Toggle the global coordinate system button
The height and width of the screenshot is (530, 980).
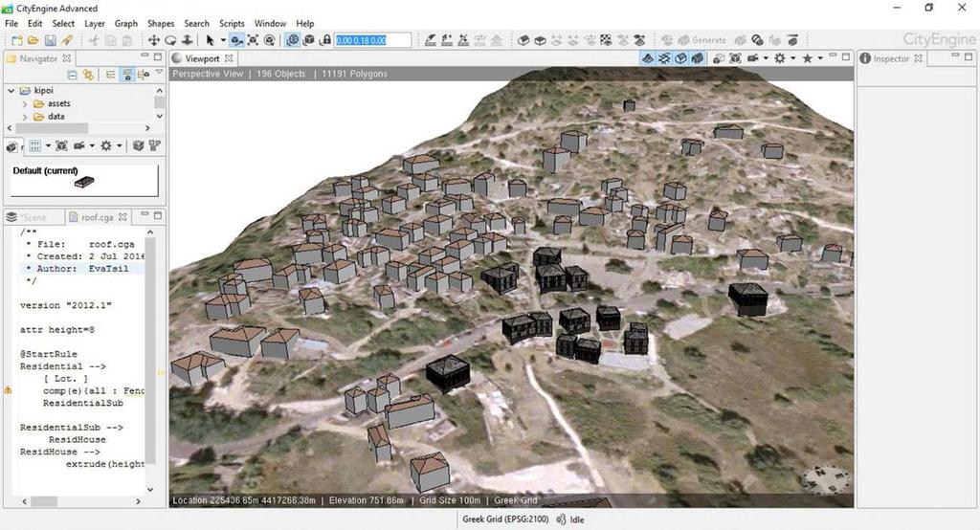(293, 40)
